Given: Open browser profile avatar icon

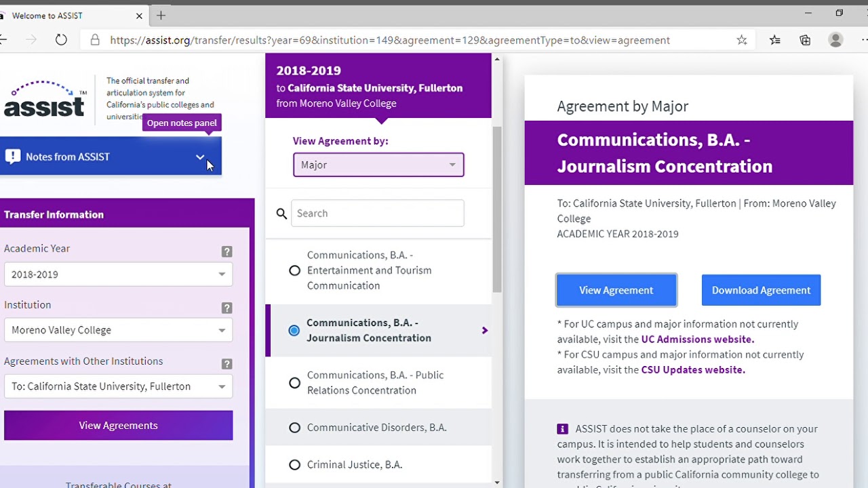Looking at the screenshot, I should pos(835,40).
